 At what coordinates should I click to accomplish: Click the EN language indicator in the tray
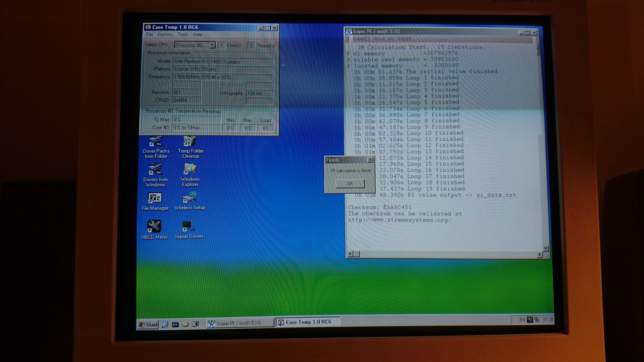522,320
